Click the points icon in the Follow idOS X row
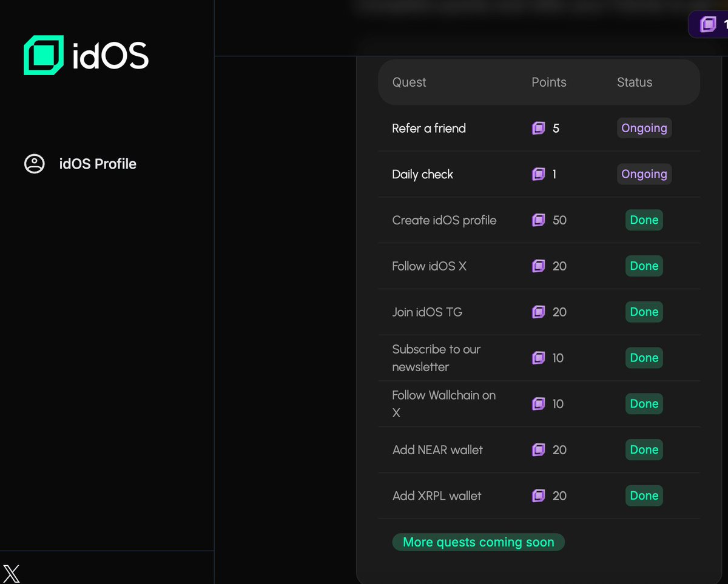The width and height of the screenshot is (728, 584). pyautogui.click(x=539, y=266)
